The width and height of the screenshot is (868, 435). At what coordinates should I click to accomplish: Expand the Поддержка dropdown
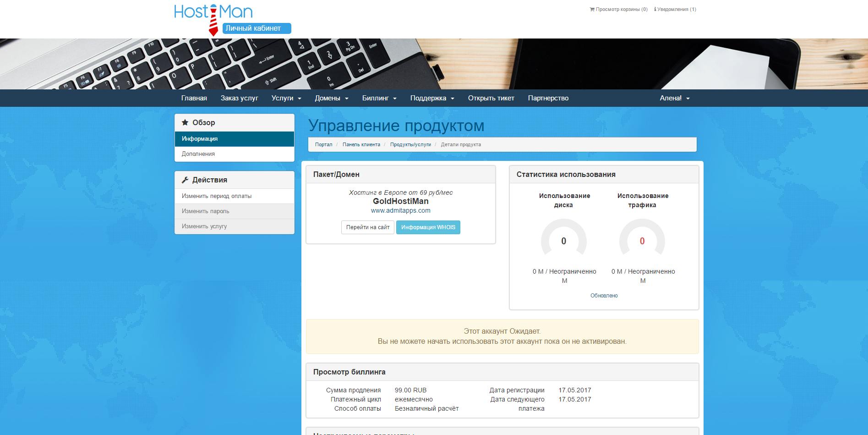(432, 98)
